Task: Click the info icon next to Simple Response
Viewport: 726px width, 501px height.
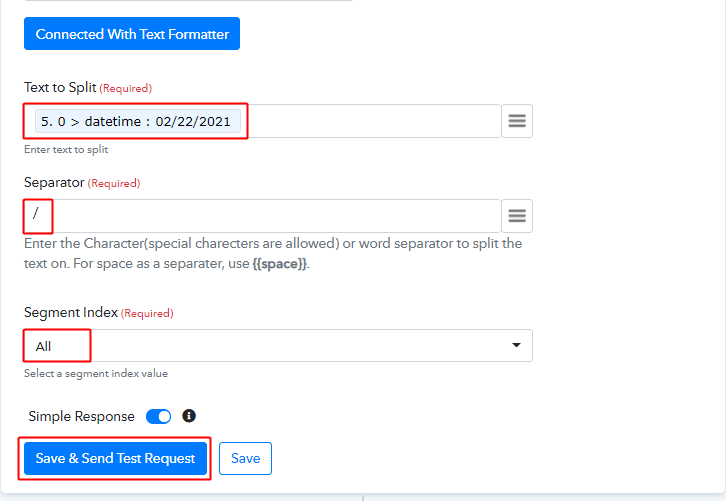Action: pos(189,416)
